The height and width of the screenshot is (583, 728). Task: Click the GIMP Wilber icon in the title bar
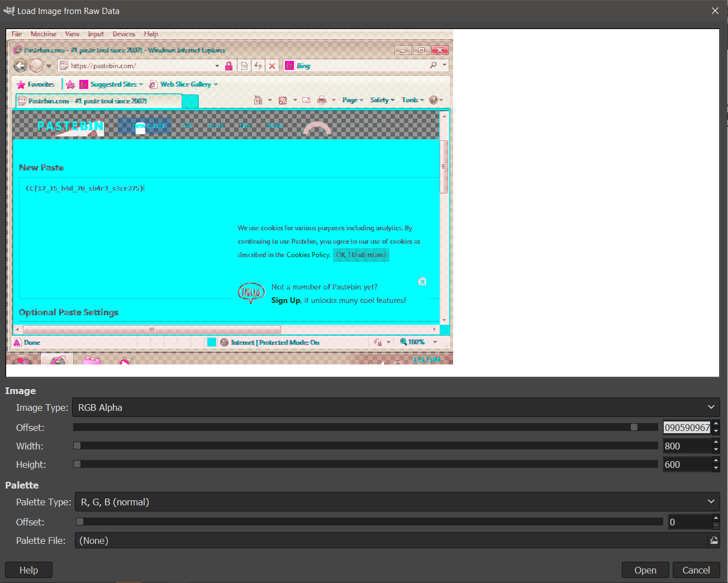coord(9,11)
